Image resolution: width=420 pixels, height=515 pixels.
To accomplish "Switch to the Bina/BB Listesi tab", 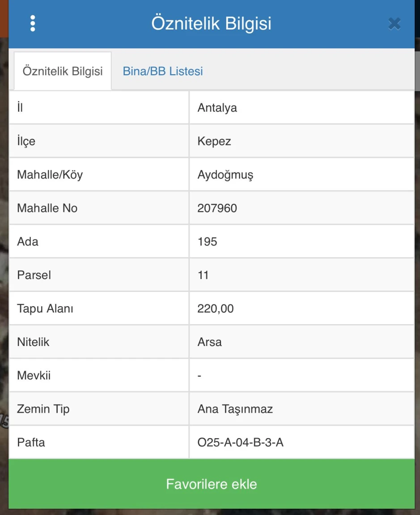I will click(x=163, y=71).
